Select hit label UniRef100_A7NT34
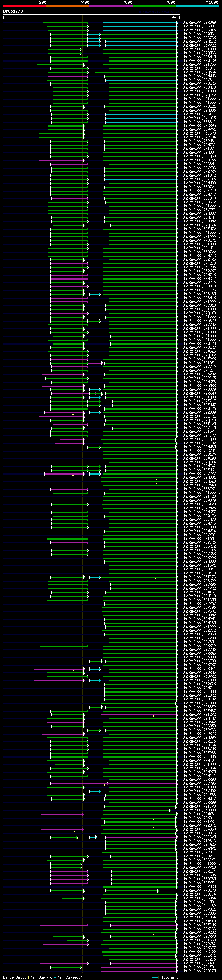The width and height of the screenshot is (222, 980). click(x=199, y=760)
